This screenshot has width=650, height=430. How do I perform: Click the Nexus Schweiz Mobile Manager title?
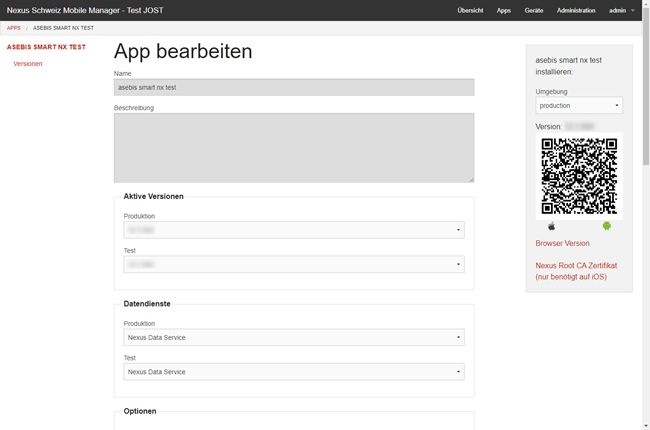85,10
